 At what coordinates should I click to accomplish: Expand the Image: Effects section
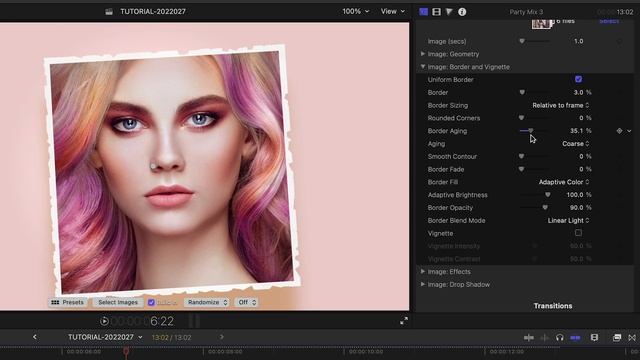coord(423,271)
